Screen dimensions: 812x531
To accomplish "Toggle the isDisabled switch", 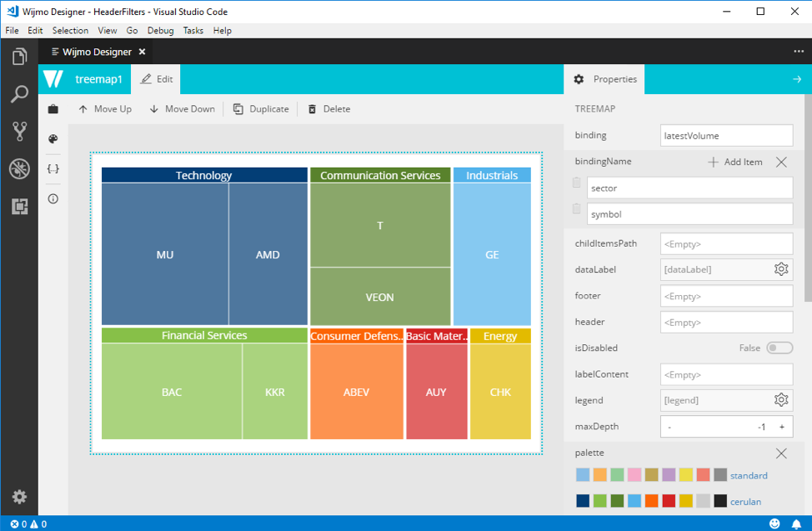I will click(x=779, y=348).
